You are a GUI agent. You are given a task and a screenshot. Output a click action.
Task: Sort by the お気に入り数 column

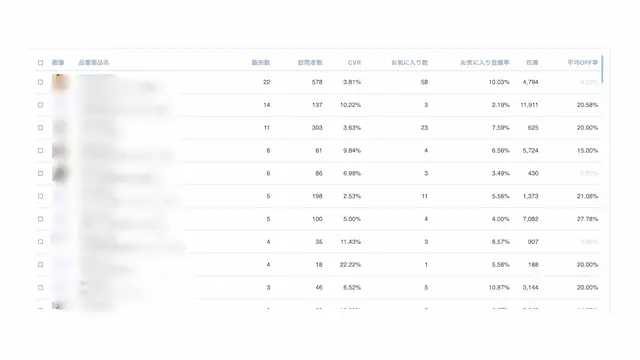pyautogui.click(x=409, y=62)
